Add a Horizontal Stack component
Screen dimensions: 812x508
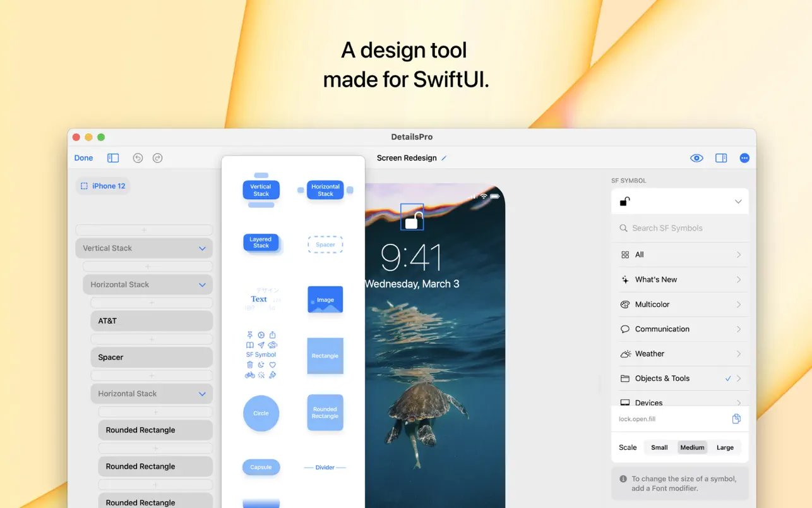pos(325,189)
